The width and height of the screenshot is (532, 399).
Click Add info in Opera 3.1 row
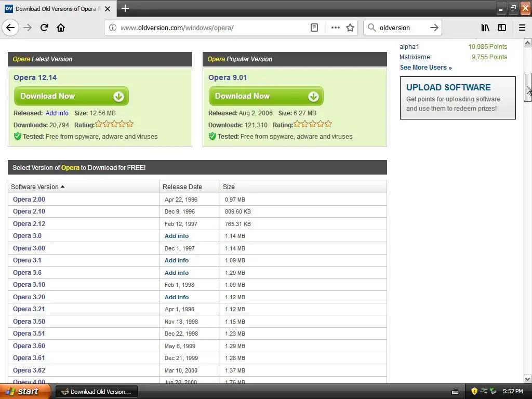(x=177, y=260)
